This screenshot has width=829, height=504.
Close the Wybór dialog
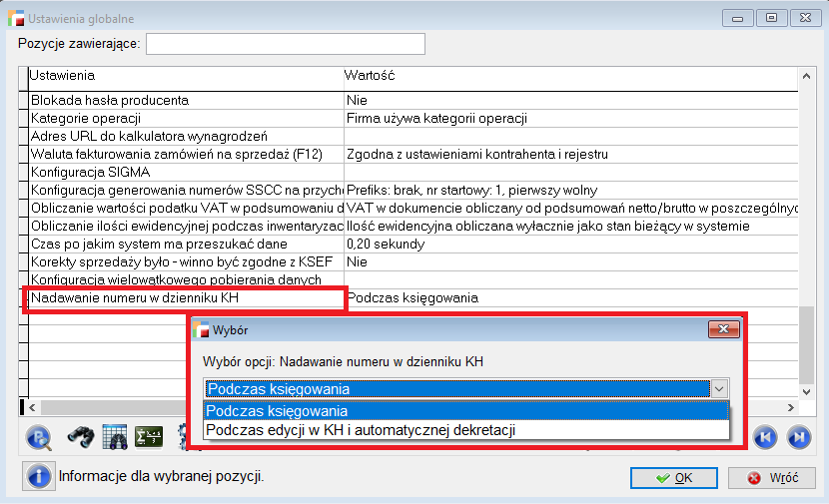pyautogui.click(x=721, y=329)
